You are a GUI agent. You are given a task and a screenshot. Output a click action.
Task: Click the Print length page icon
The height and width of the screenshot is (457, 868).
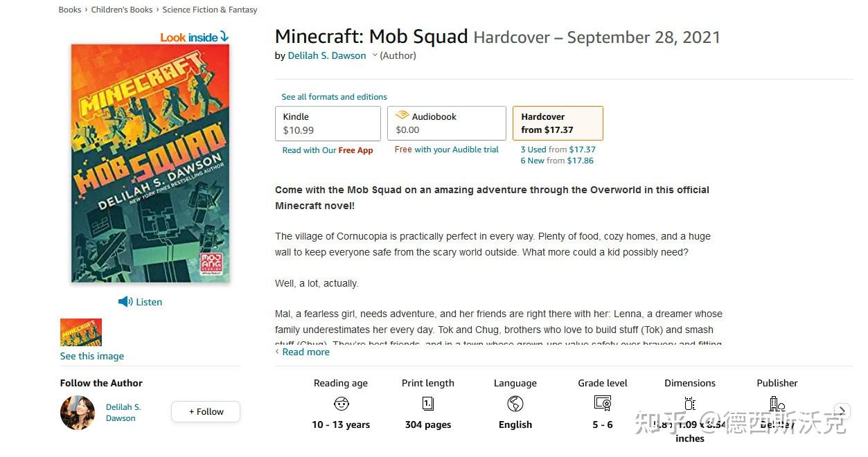pos(427,404)
